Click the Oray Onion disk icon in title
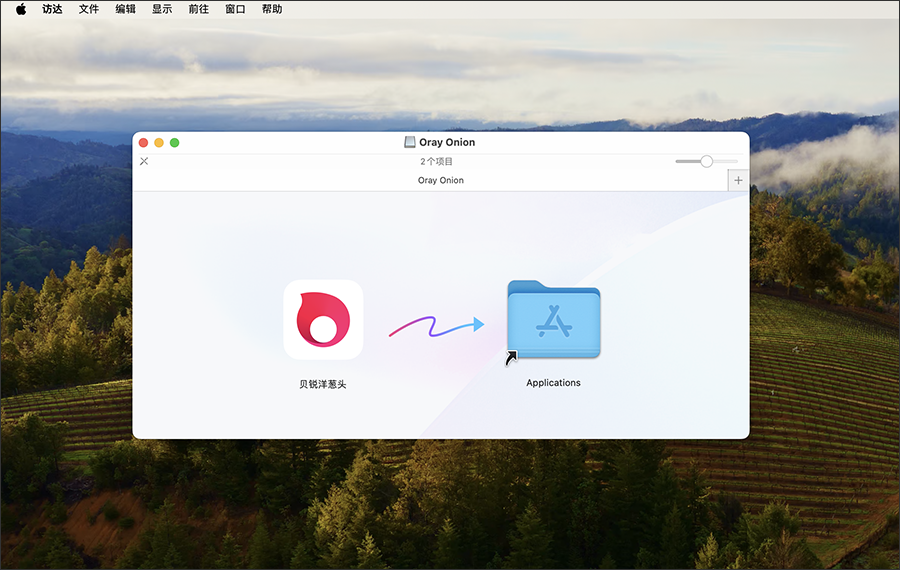Screen dimensions: 900x570 click(410, 142)
